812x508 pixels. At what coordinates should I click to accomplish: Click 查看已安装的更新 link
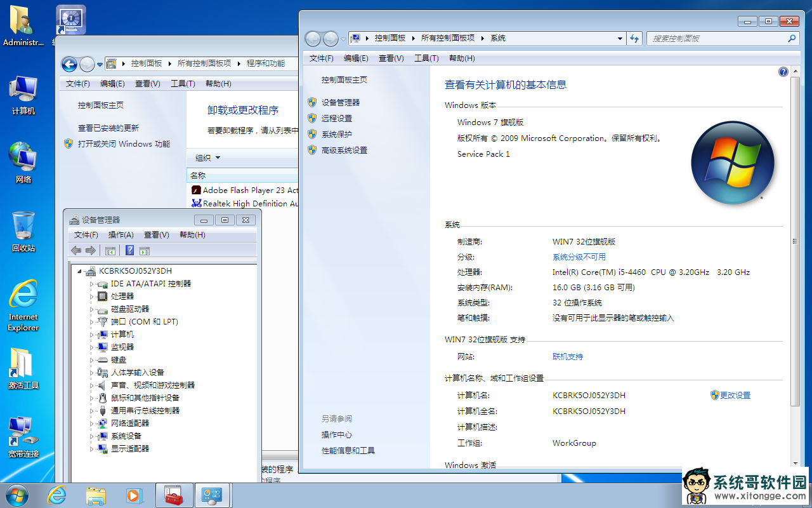(108, 128)
